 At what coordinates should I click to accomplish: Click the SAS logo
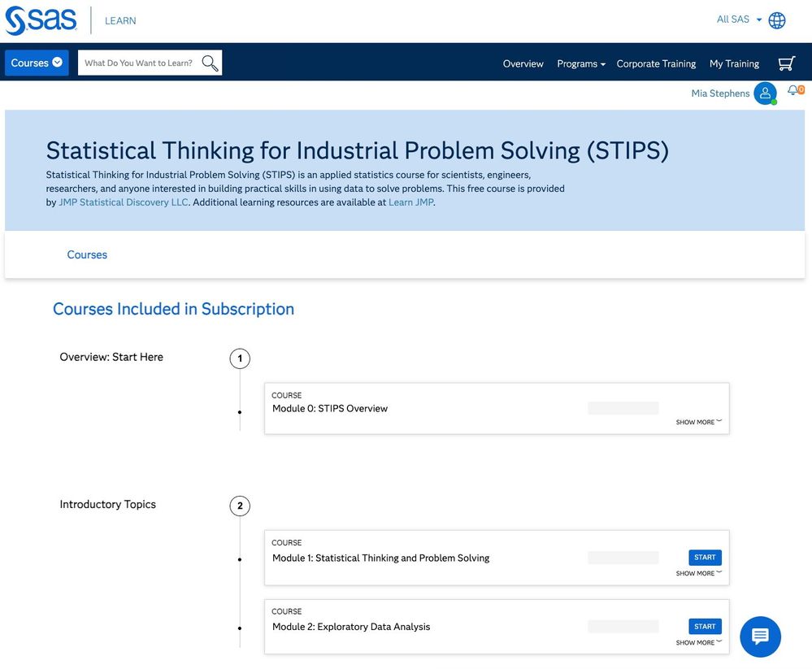click(41, 20)
